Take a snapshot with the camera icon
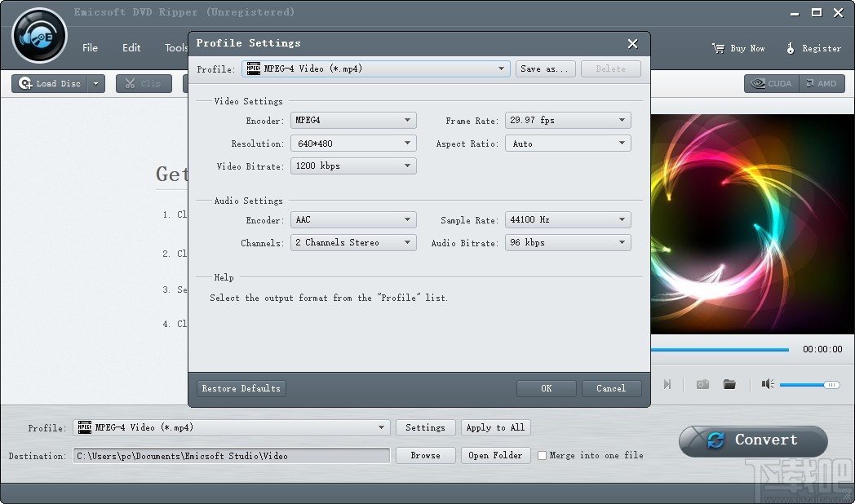 pos(702,384)
